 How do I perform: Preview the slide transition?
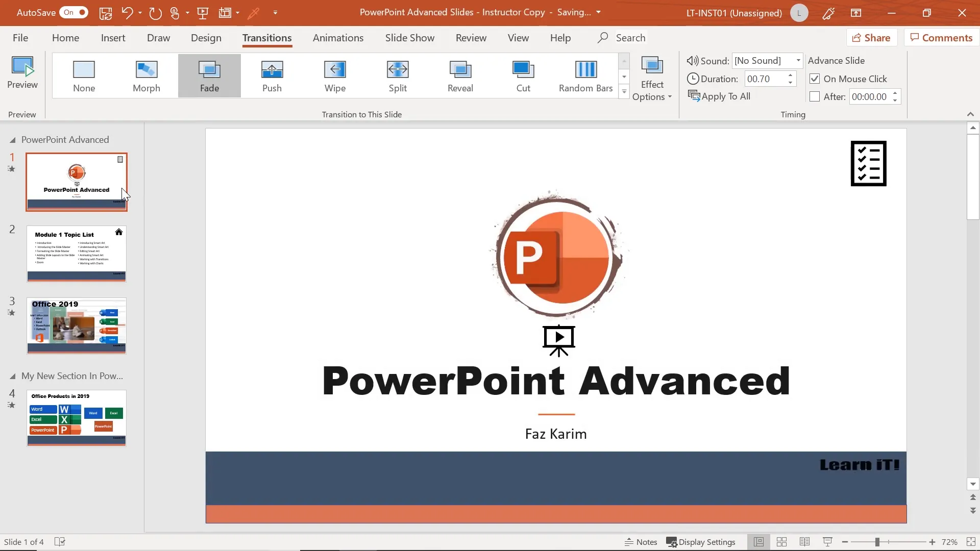point(22,73)
